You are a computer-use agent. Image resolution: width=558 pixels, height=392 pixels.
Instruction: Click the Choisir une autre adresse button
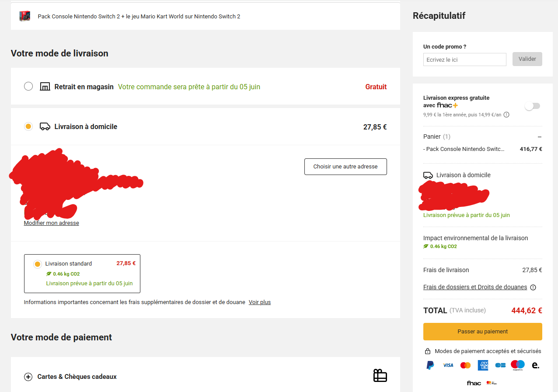(x=345, y=167)
